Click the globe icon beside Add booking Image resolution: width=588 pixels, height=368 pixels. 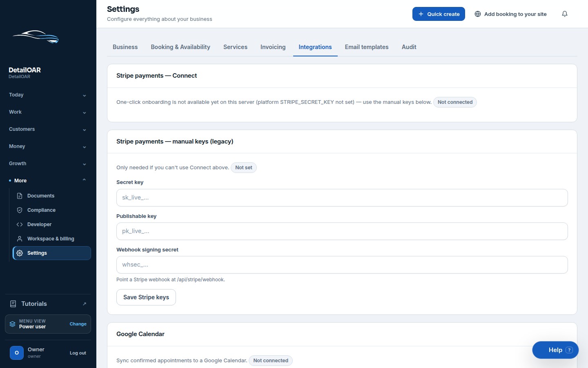(478, 14)
